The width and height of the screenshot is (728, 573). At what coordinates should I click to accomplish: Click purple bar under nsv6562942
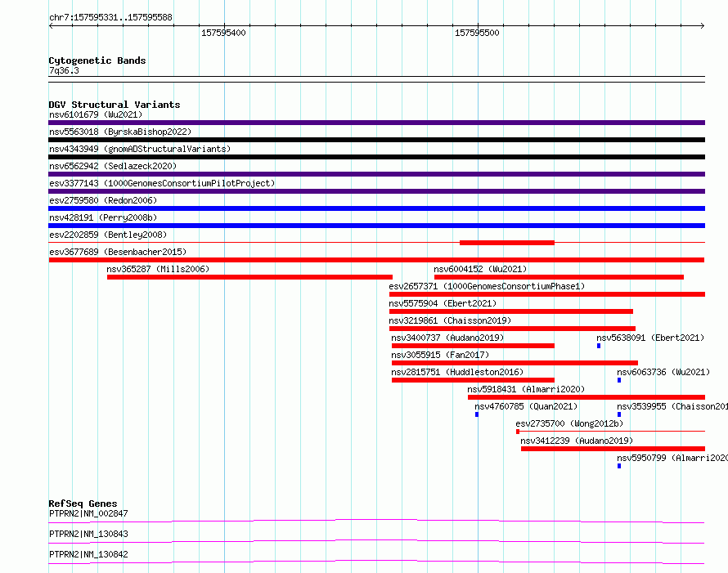tap(376, 174)
